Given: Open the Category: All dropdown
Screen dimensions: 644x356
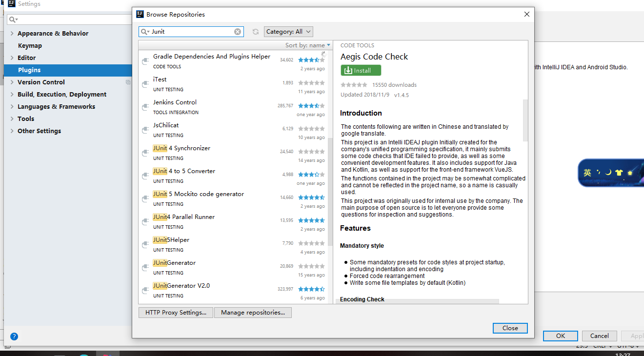Looking at the screenshot, I should click(288, 31).
